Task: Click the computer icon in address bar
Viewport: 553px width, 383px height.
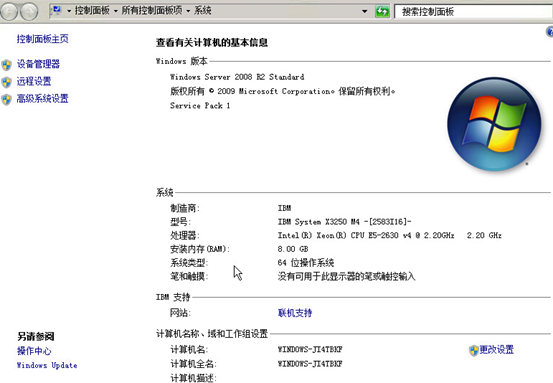Action: click(57, 11)
